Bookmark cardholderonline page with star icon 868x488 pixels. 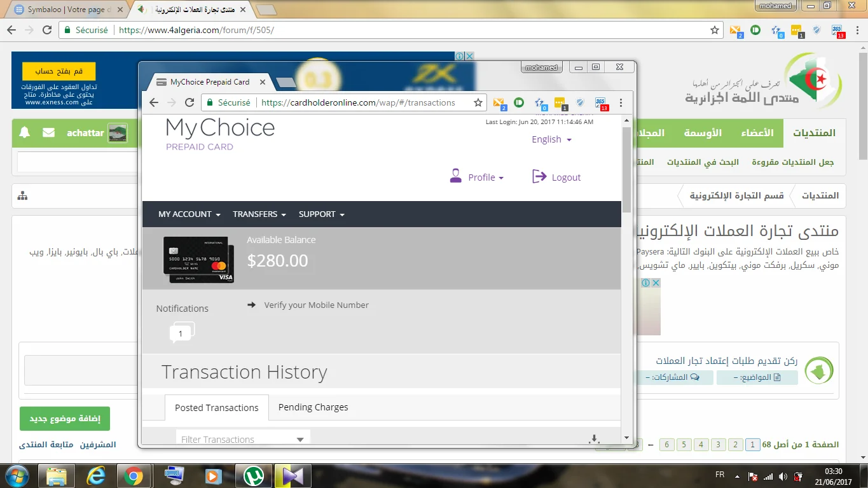[478, 102]
